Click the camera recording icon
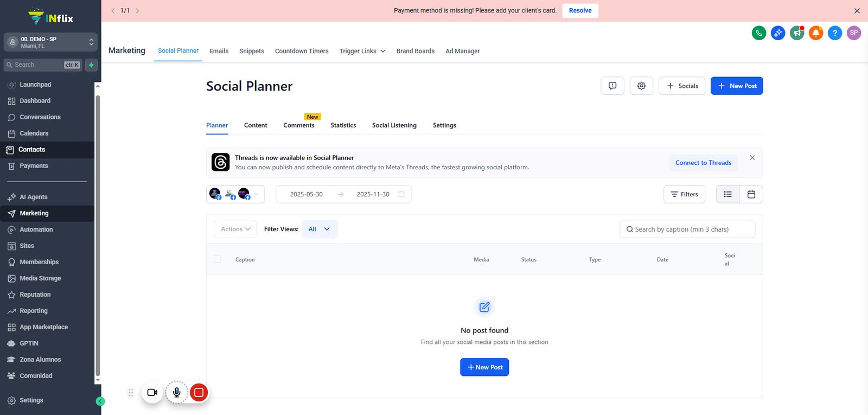Viewport: 868px width, 415px height. [152, 392]
